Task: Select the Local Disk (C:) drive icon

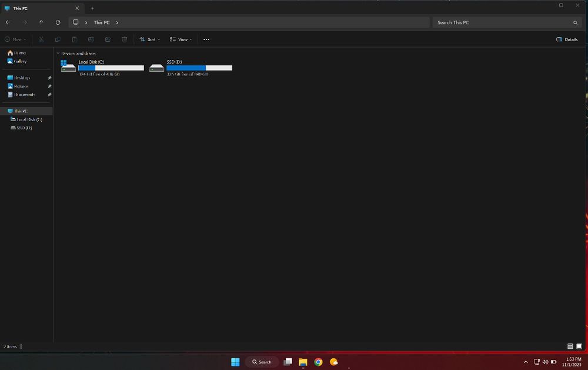Action: (x=68, y=66)
